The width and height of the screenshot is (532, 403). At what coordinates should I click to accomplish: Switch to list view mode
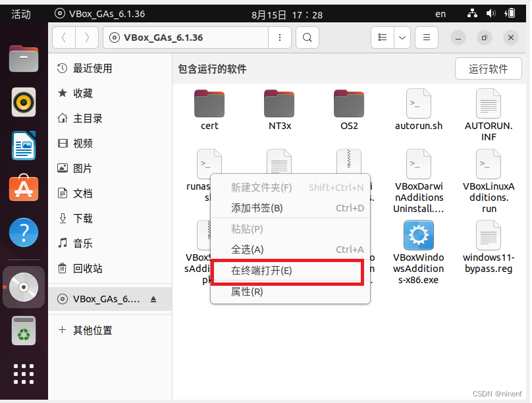click(383, 38)
